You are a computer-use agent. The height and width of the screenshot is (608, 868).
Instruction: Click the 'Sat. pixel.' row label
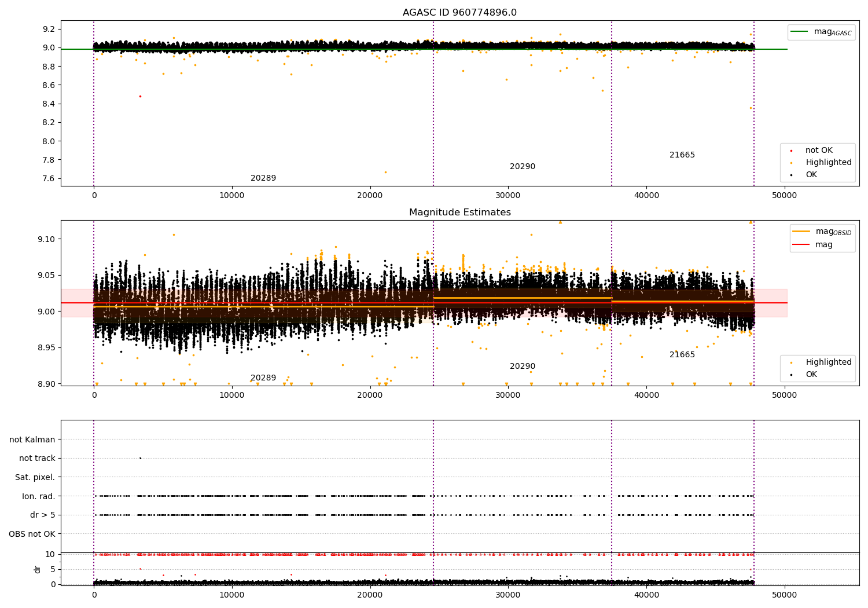[35, 478]
